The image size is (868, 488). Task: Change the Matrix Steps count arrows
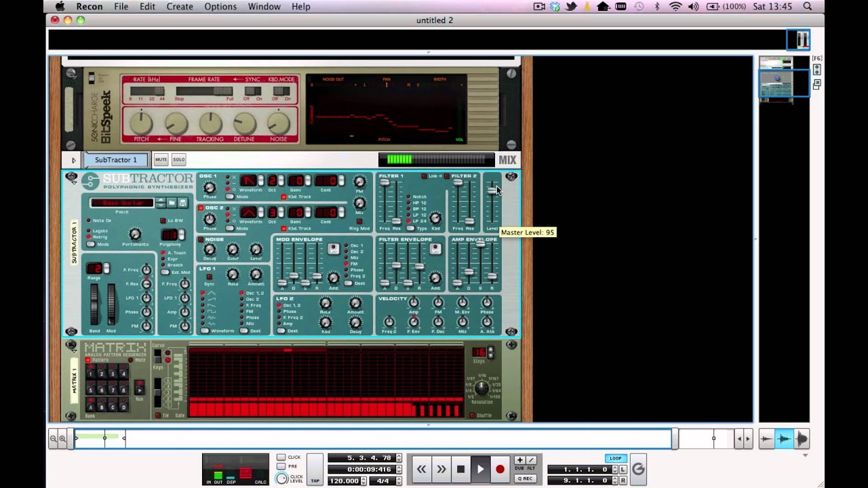tap(490, 352)
